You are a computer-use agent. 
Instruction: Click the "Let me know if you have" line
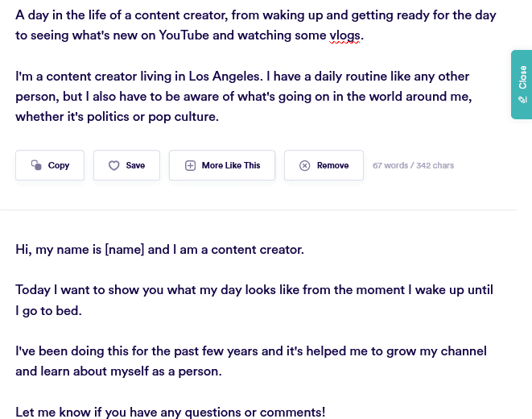click(x=170, y=412)
